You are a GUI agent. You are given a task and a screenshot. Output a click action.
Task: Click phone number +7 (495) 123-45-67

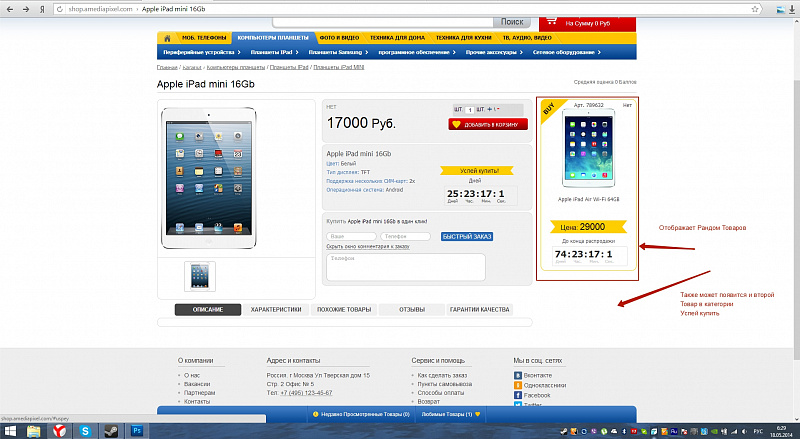pyautogui.click(x=306, y=393)
